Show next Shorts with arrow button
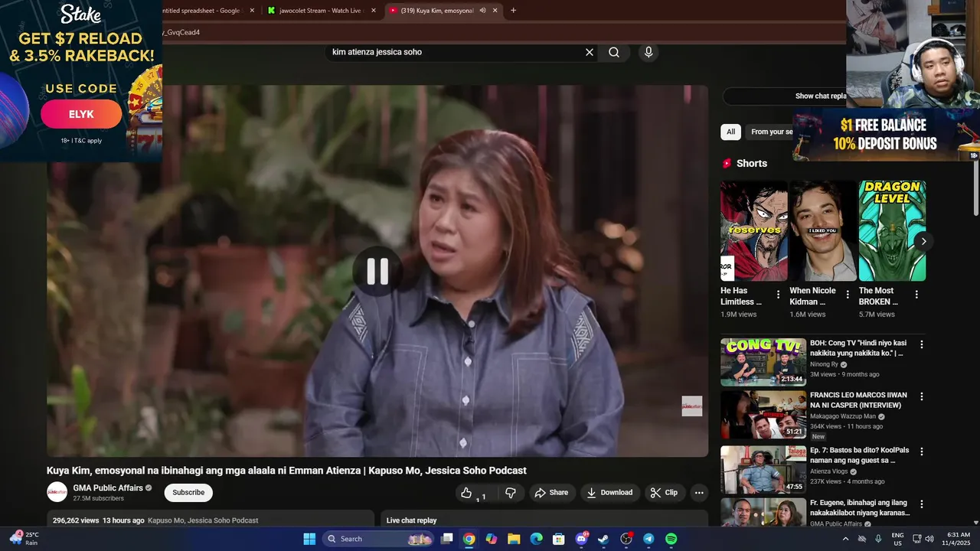980x551 pixels. 923,241
